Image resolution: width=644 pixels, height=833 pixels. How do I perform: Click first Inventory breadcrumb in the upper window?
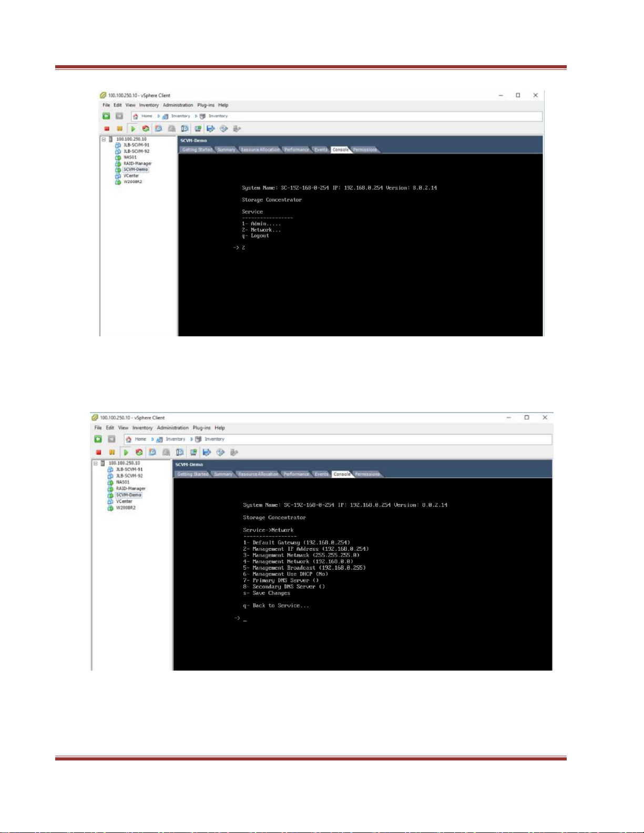pos(176,116)
